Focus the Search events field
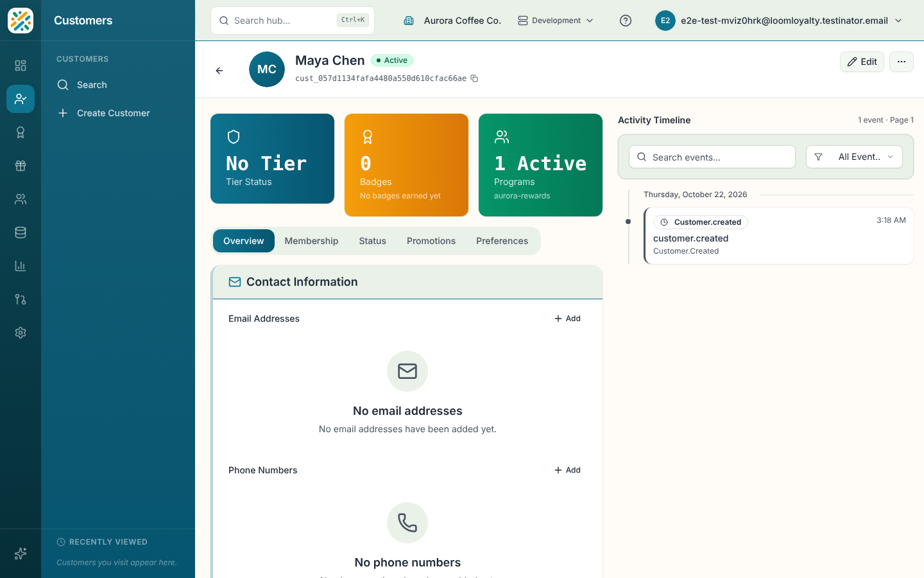Image resolution: width=924 pixels, height=578 pixels. click(x=712, y=157)
